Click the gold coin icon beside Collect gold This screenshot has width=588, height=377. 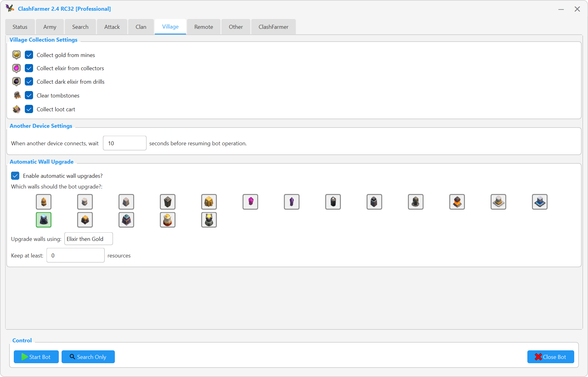17,55
